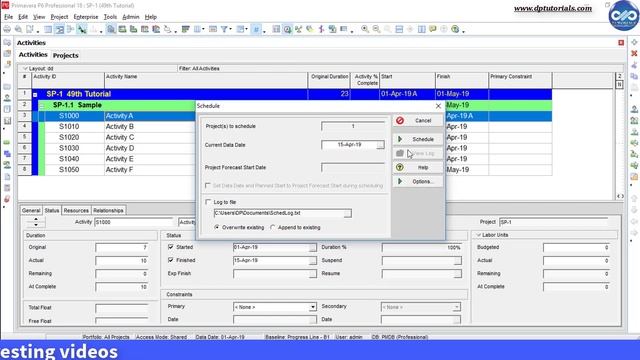This screenshot has height=360, width=640.
Task: Add activity using green plus icon
Action: [x=634, y=42]
